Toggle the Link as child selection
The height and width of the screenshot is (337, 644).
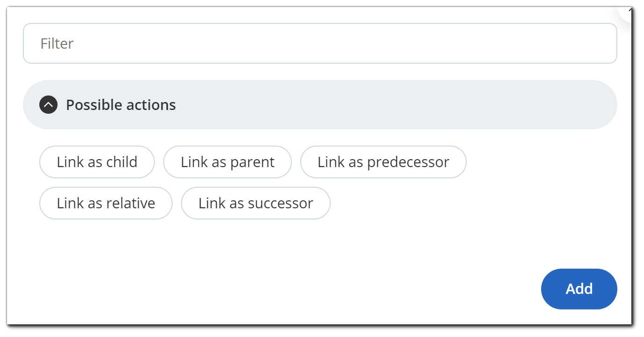[97, 162]
